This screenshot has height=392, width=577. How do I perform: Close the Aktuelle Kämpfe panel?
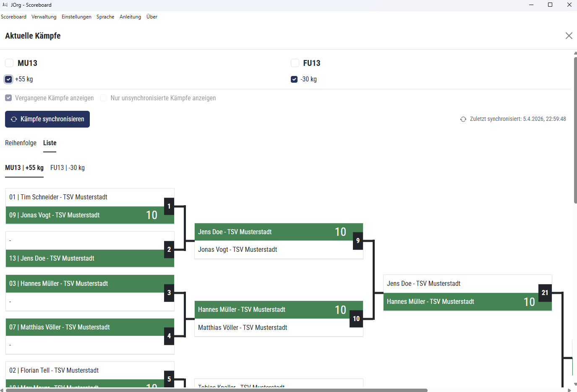pos(569,36)
